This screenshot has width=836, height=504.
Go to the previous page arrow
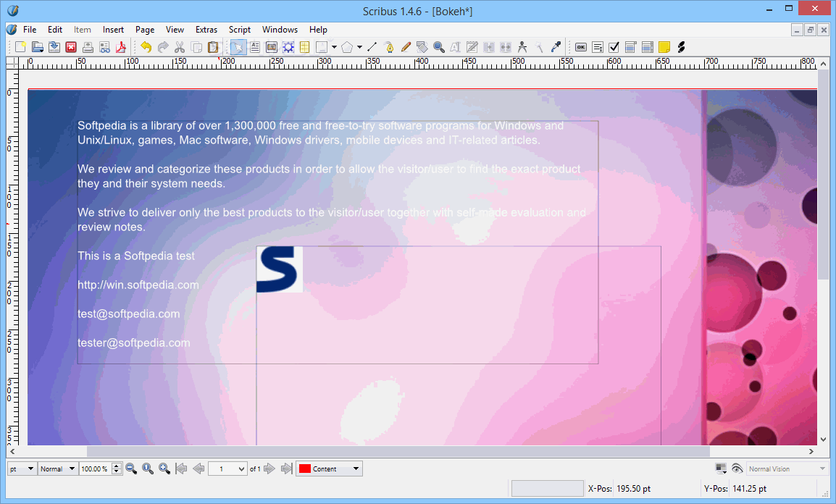(198, 469)
